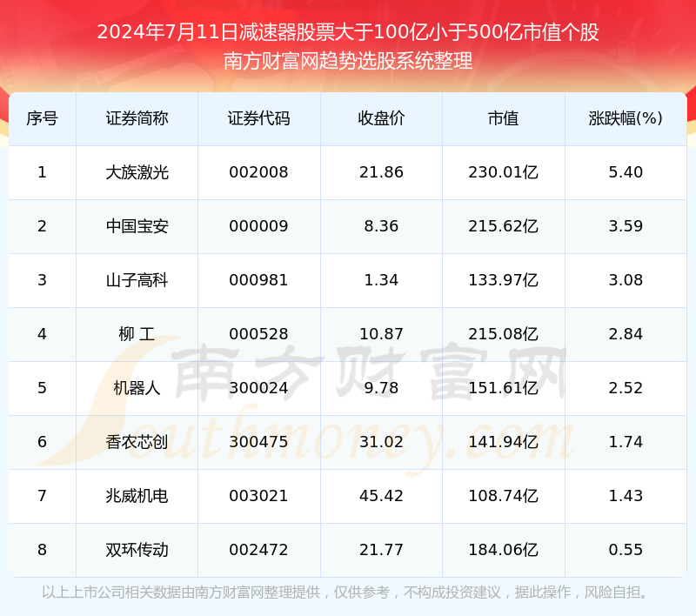Click the market value '133.97亿'
The image size is (696, 616).
pos(504,280)
